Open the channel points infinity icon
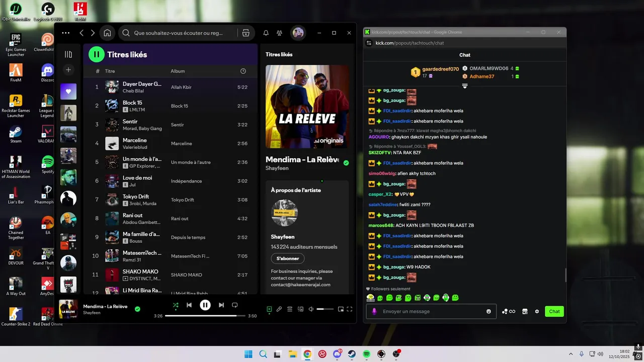This screenshot has height=362, width=644. [509, 311]
